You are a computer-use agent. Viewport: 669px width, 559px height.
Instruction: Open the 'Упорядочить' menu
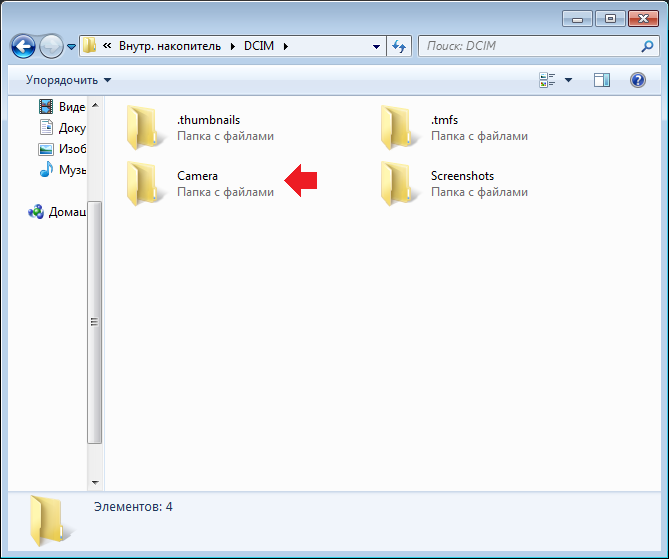[68, 80]
